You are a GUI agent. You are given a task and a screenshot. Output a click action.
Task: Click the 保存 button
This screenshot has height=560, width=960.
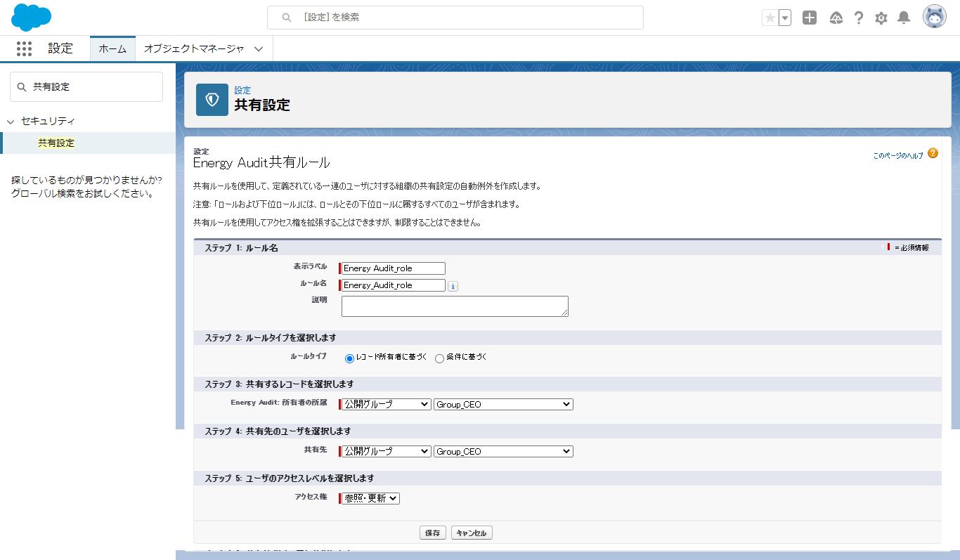point(433,533)
